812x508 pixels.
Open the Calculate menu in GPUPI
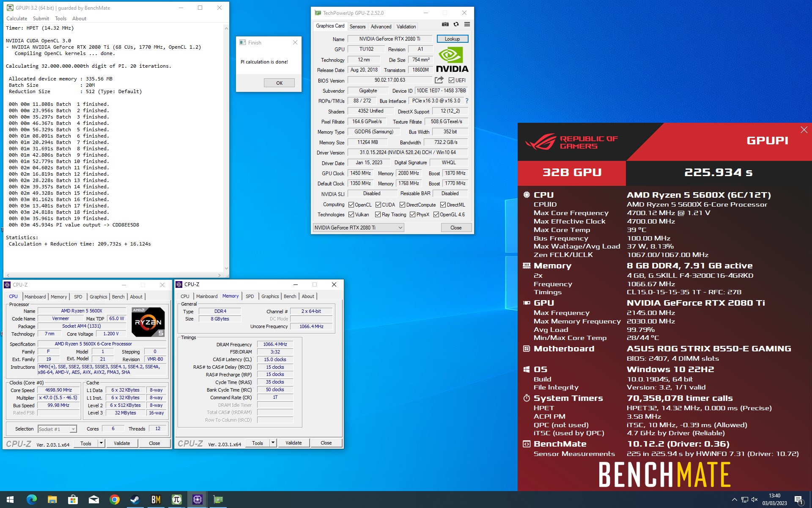[x=17, y=19]
